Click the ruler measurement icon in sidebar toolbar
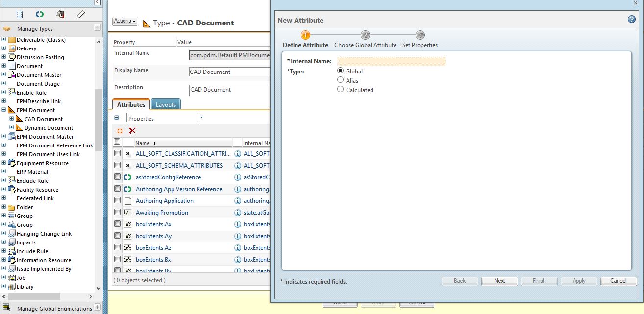The height and width of the screenshot is (314, 644). pos(81,14)
